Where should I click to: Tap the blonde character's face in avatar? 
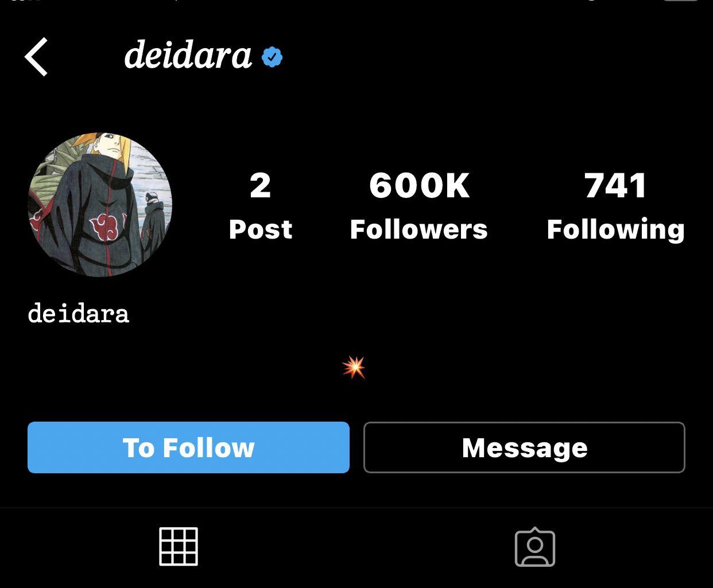click(x=113, y=149)
